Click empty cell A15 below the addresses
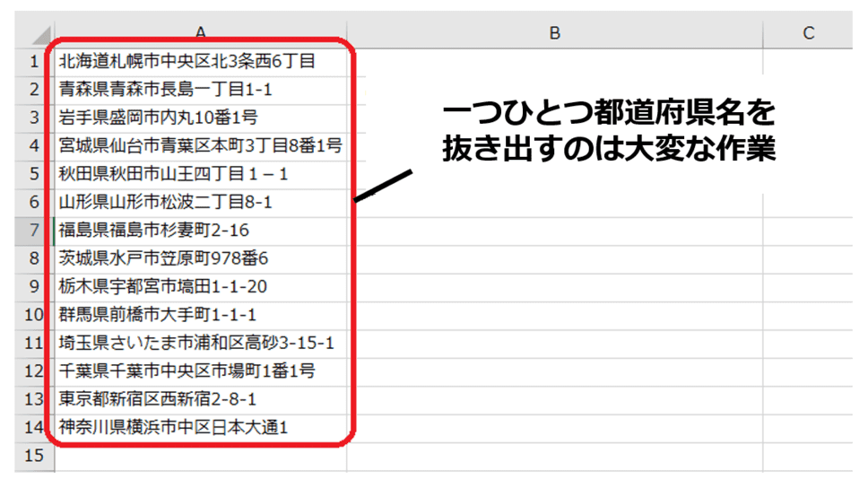This screenshot has width=868, height=488. tap(200, 456)
